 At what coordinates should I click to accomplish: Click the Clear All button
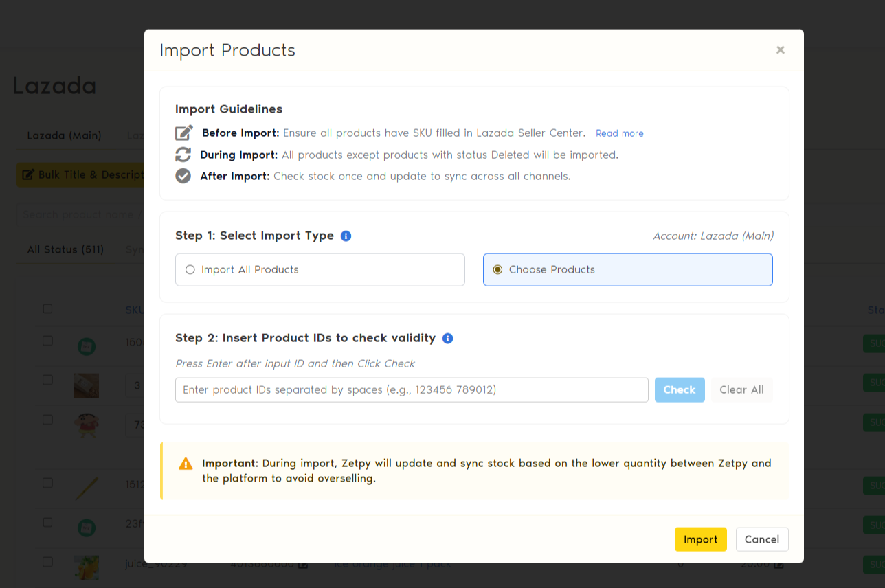tap(741, 389)
